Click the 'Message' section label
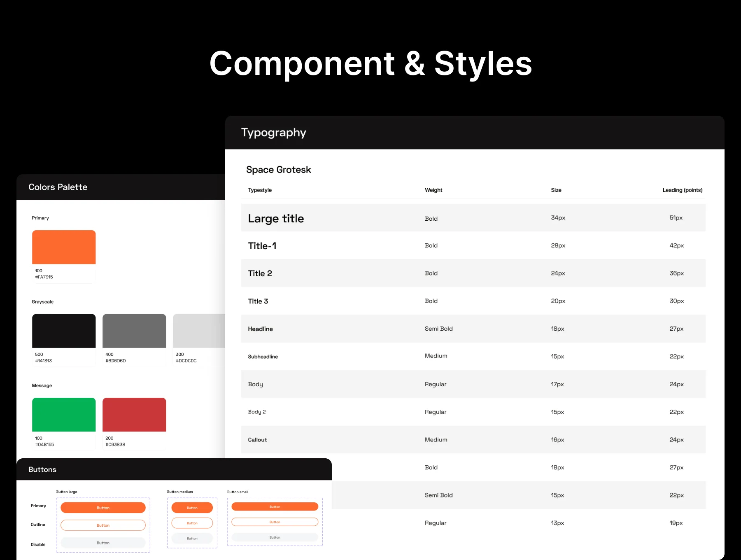Screen dimensions: 741x560 42,385
